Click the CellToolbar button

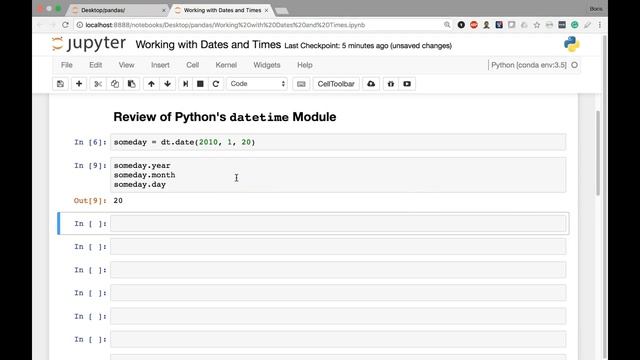click(336, 84)
